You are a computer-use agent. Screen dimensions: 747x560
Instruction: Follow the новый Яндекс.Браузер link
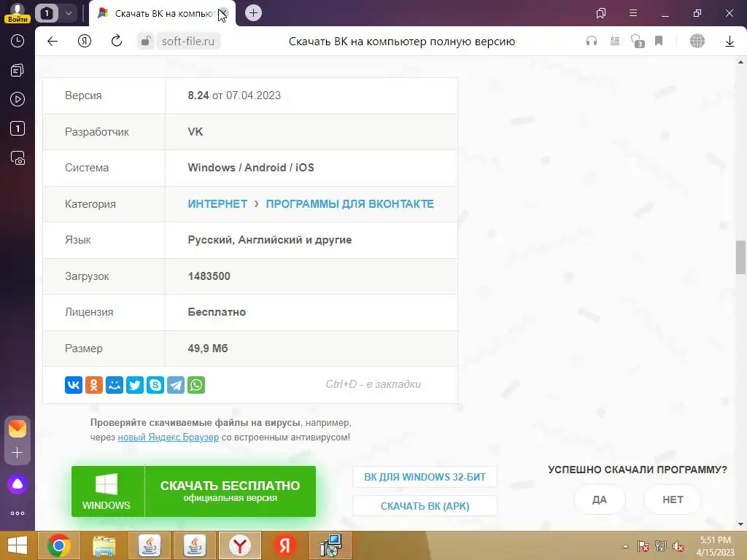[x=169, y=437]
